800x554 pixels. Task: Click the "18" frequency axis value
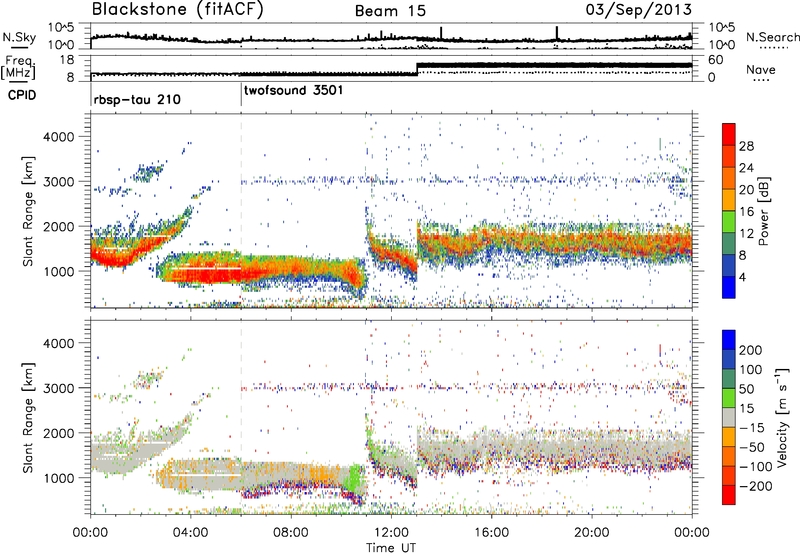67,60
